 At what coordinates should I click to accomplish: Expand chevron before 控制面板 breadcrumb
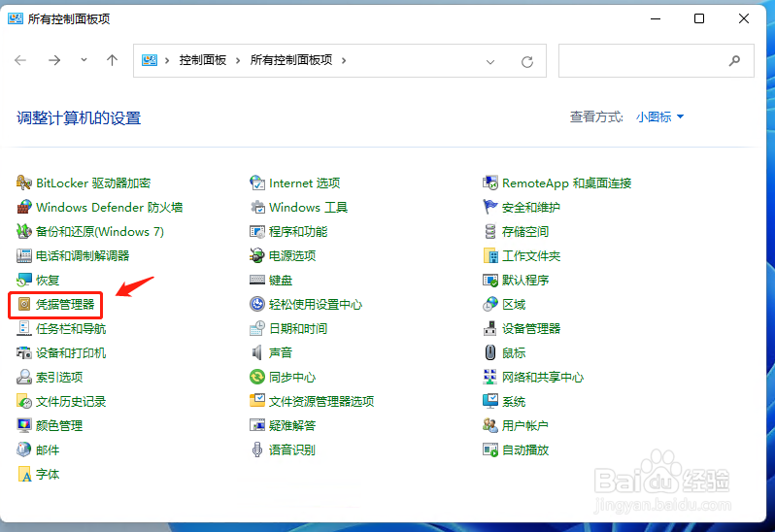(x=167, y=61)
